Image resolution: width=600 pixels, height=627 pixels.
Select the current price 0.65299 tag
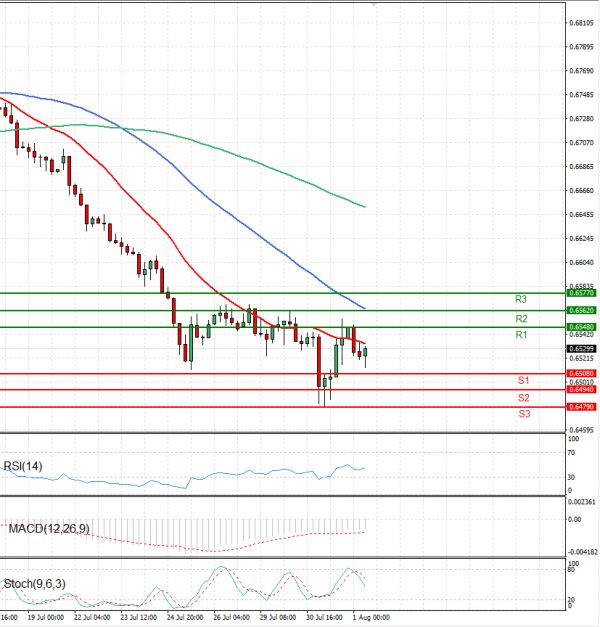pos(582,349)
